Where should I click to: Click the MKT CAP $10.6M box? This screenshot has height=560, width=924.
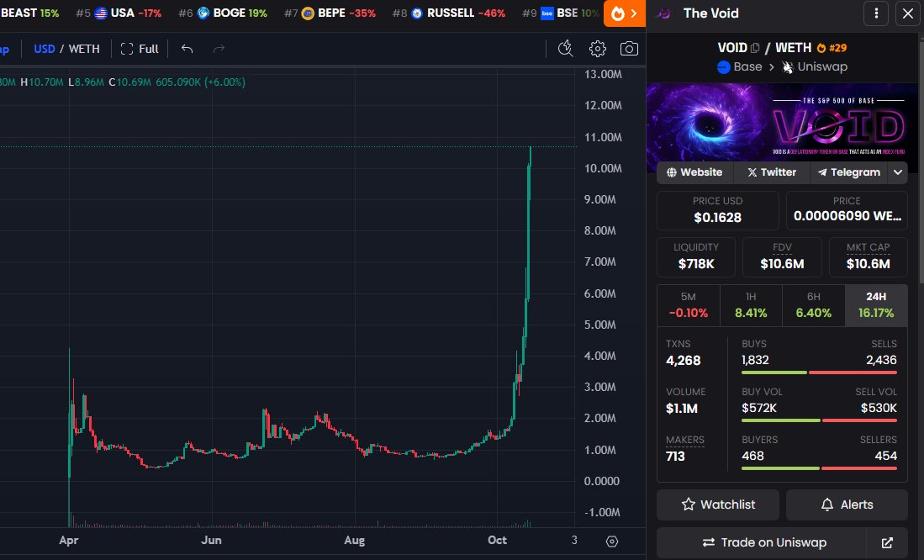tap(868, 256)
